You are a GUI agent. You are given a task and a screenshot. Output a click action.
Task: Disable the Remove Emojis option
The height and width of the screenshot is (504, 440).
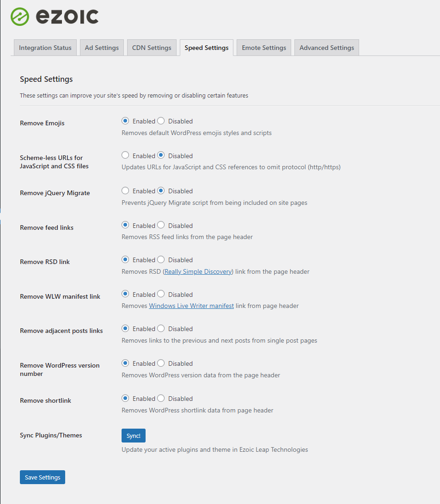(x=161, y=121)
